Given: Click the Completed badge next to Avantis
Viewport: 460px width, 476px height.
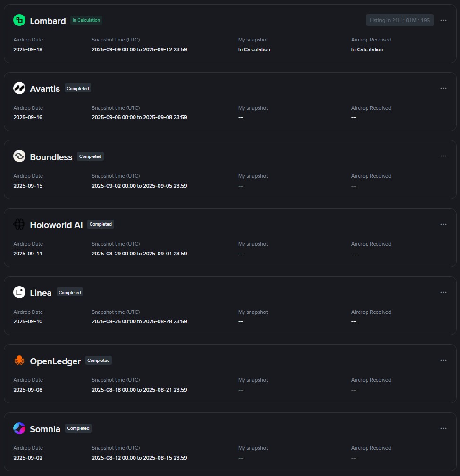Looking at the screenshot, I should [x=78, y=88].
